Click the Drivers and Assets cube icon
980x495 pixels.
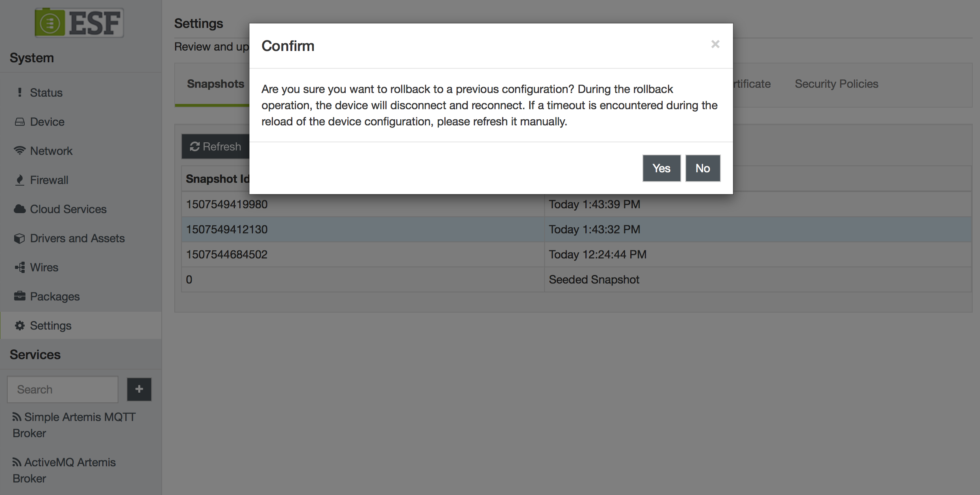(x=19, y=238)
